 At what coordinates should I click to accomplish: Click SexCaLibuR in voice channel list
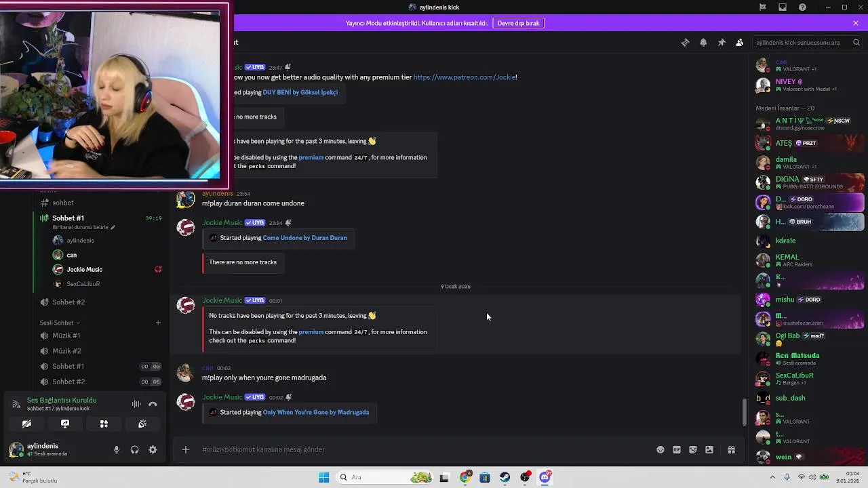[83, 284]
